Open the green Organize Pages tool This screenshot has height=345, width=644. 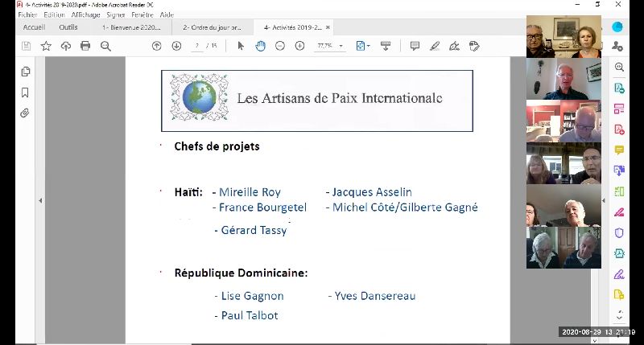click(619, 191)
